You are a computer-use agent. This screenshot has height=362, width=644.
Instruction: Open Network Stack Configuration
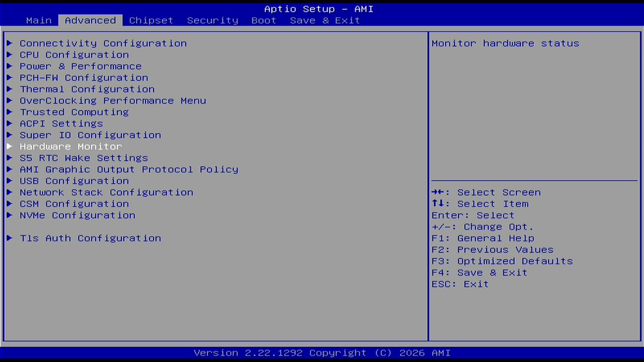pos(107,193)
